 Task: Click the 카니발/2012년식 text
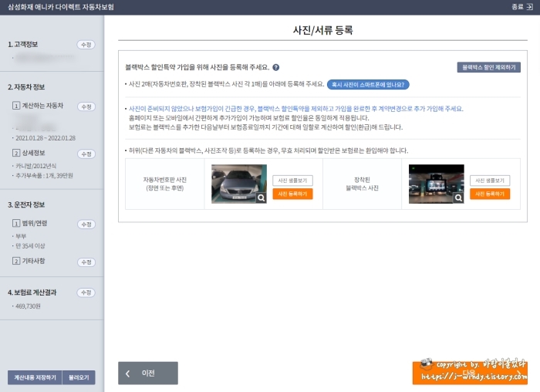35,166
